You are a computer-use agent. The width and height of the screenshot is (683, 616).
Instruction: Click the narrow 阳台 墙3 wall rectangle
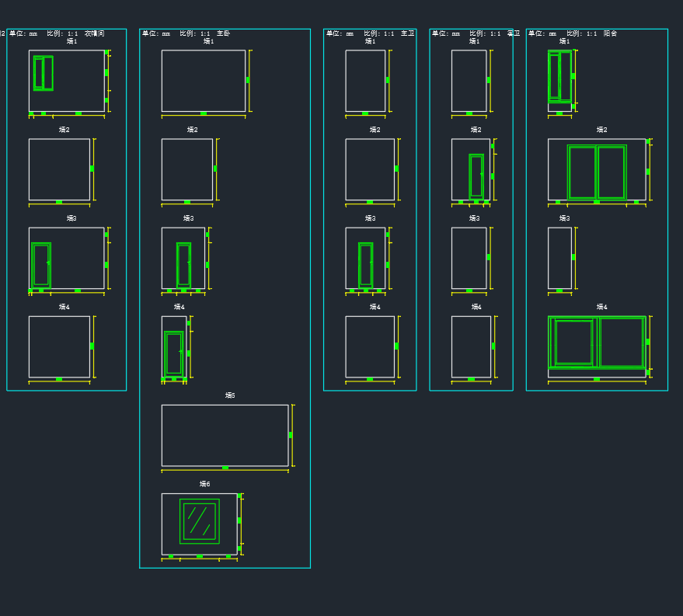click(559, 258)
